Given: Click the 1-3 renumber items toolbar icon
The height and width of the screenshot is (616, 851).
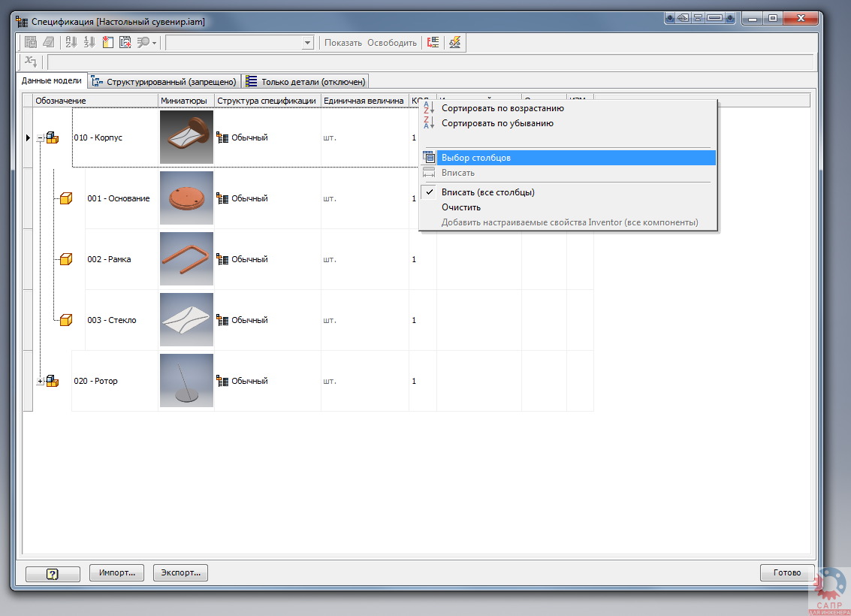Looking at the screenshot, I should click(89, 42).
